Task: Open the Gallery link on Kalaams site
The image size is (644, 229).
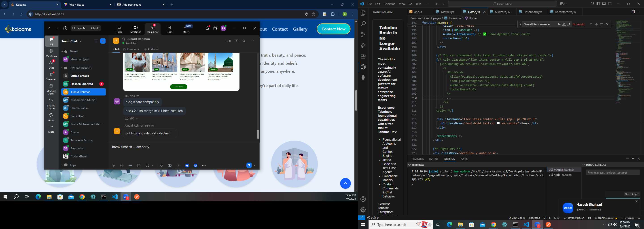Action: (x=300, y=29)
